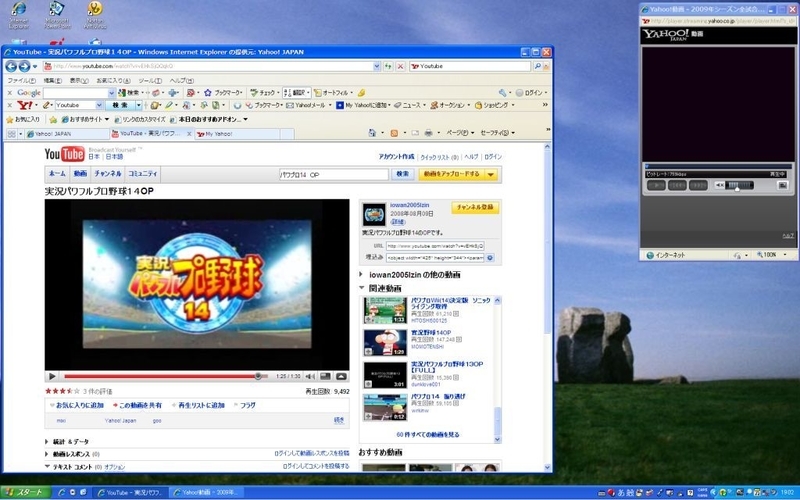The image size is (800, 500).
Task: Open Yahoo!メール from Yahoo toolbar
Action: coord(306,105)
